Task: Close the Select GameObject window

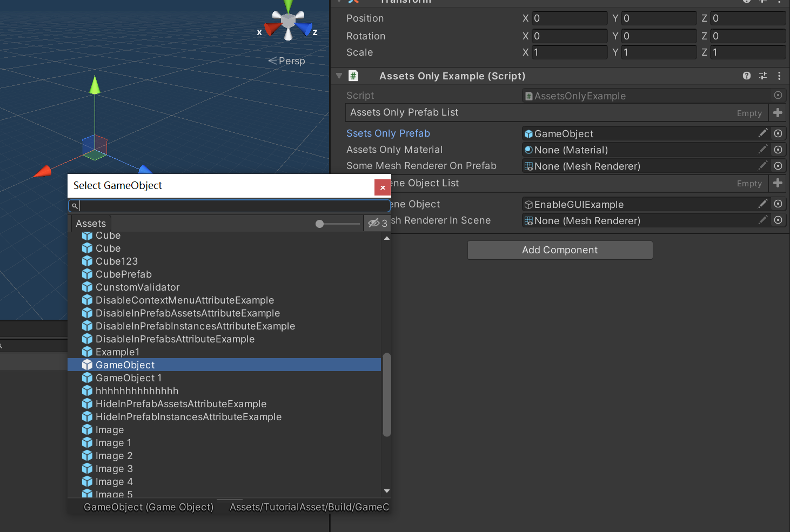Action: point(383,187)
